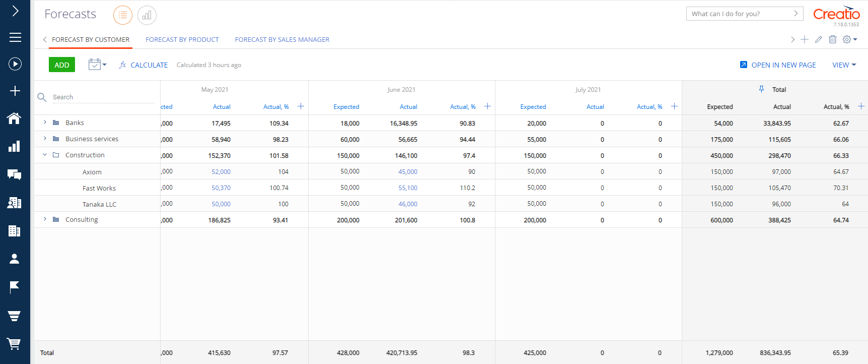Open forecast tab settings gear menu
The height and width of the screenshot is (364, 868).
(850, 39)
